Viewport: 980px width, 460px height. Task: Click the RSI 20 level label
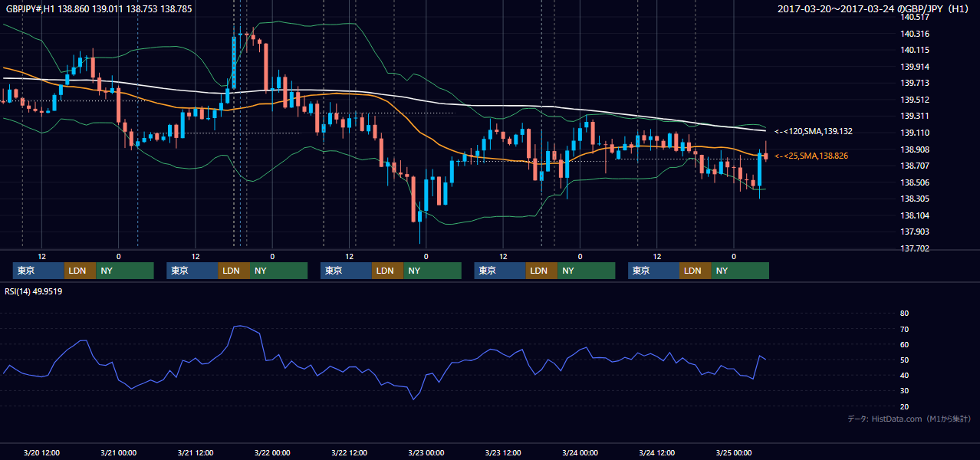tap(904, 406)
